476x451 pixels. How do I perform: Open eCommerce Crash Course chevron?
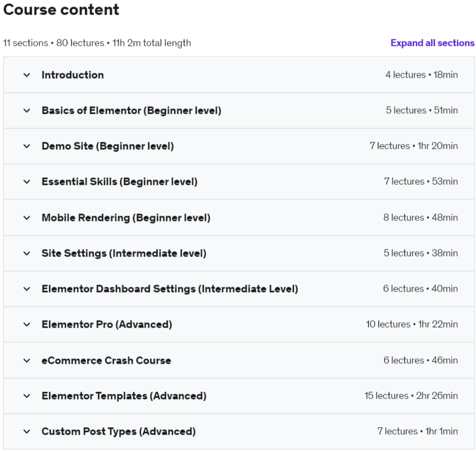27,360
